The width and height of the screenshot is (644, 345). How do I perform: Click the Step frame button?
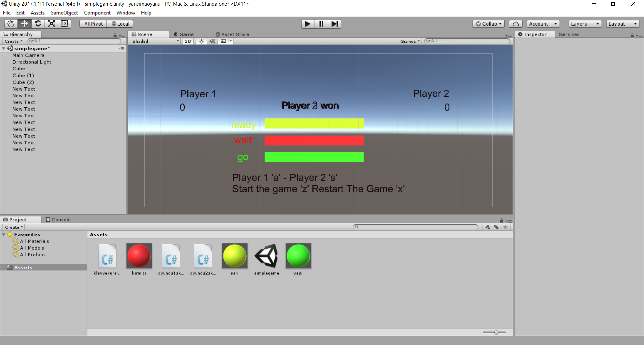pyautogui.click(x=334, y=24)
